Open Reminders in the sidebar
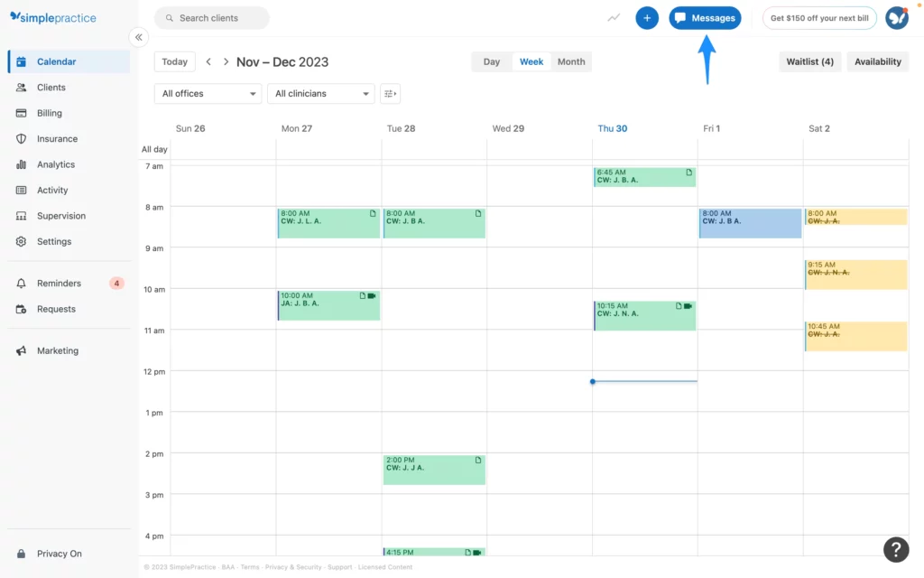924x578 pixels. (59, 284)
